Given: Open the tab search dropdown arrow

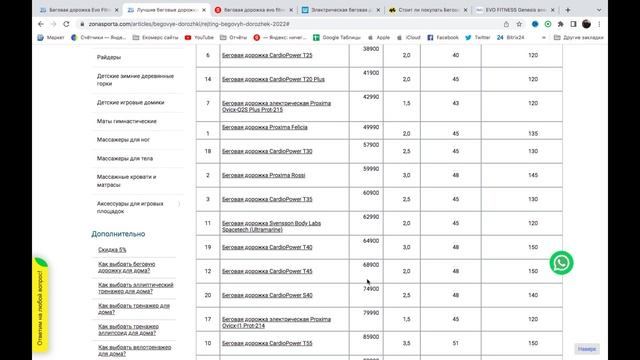Looking at the screenshot, I should coord(599,10).
